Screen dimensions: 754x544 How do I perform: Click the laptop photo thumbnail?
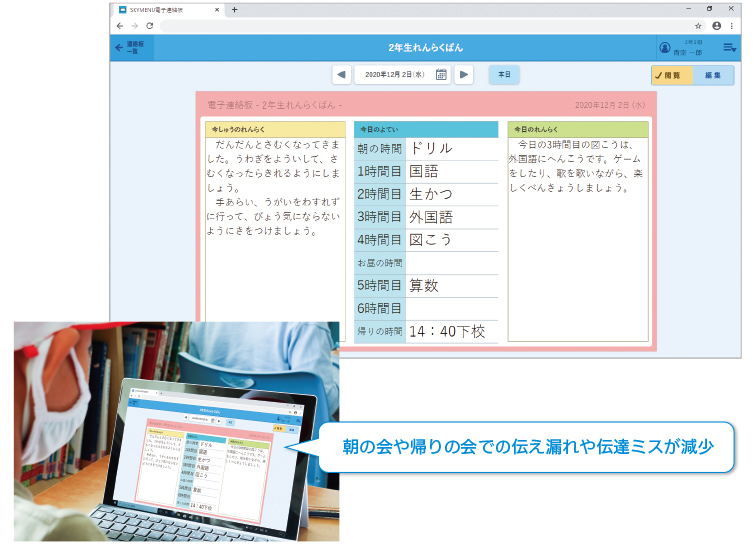pyautogui.click(x=176, y=431)
